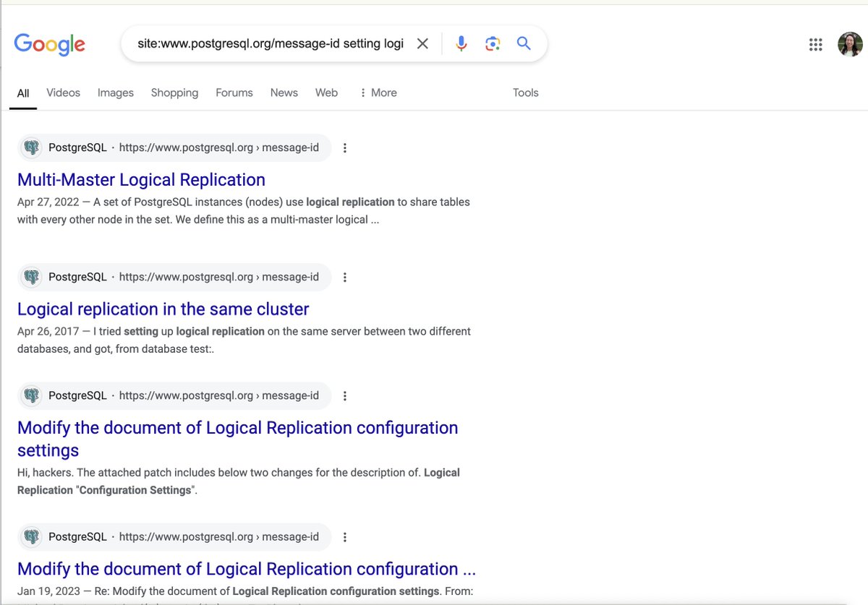The width and height of the screenshot is (868, 605).
Task: Switch to the Shopping tab
Action: (174, 93)
